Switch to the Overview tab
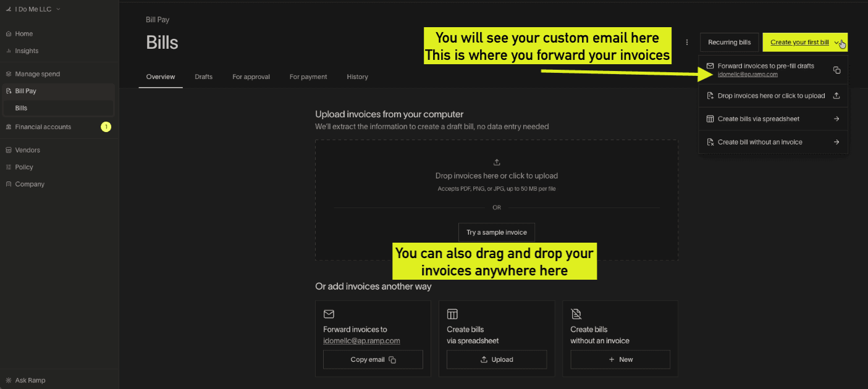 point(161,77)
